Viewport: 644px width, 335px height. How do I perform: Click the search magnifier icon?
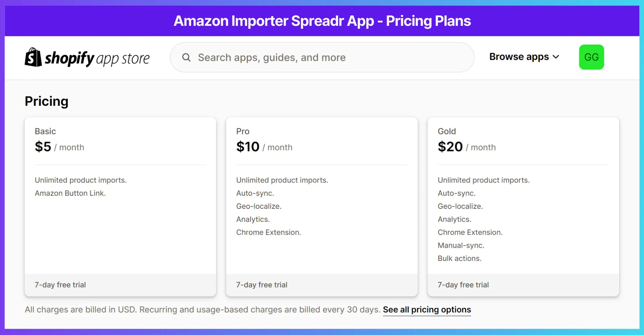coord(186,57)
